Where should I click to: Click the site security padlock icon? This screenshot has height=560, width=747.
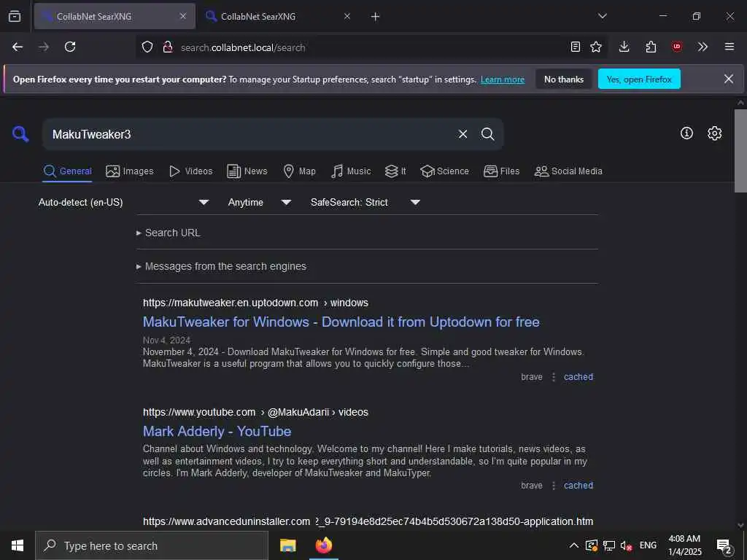point(168,47)
